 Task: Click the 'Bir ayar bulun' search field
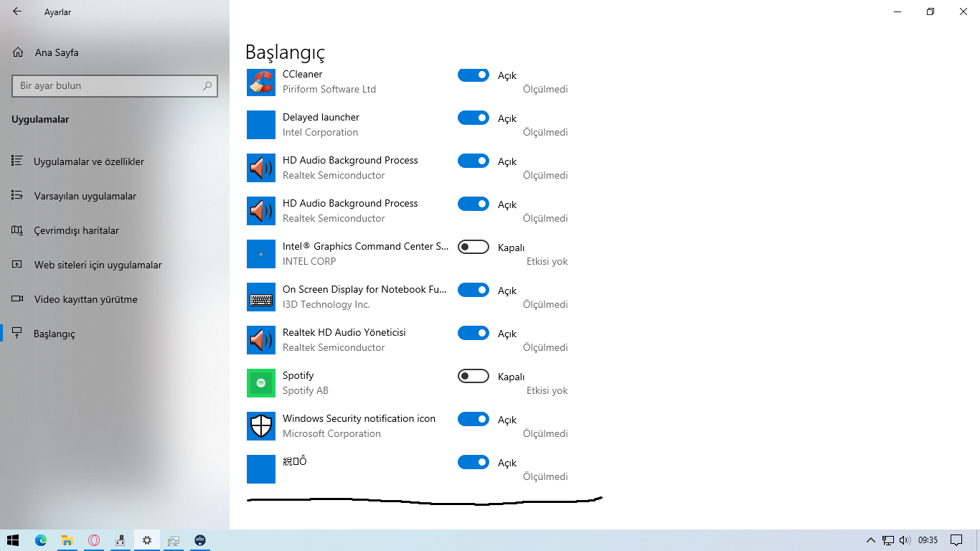tap(115, 86)
